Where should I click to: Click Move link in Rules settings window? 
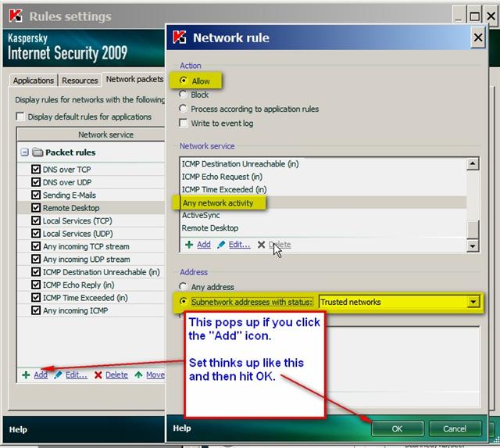(155, 375)
